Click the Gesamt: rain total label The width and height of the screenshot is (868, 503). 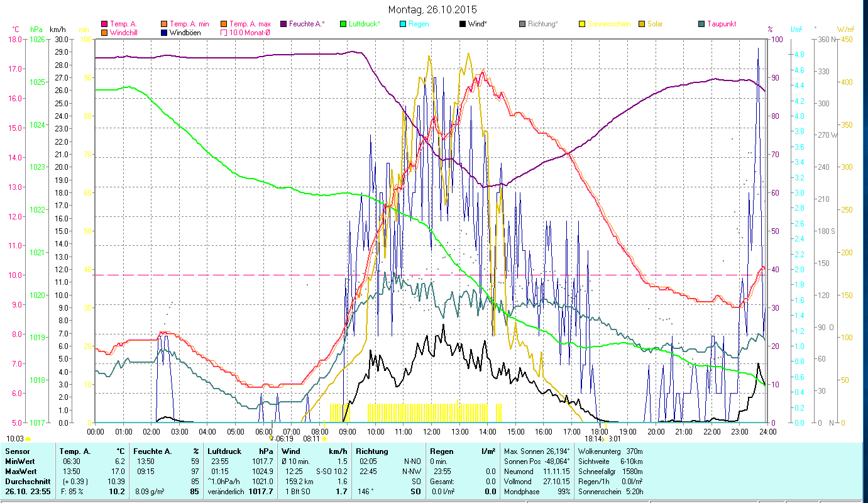click(x=441, y=480)
